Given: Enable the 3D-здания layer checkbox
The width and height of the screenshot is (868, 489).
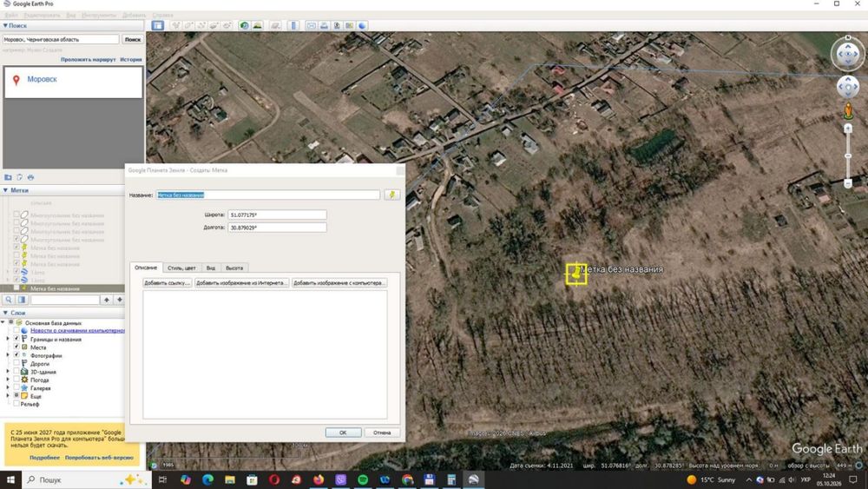Looking at the screenshot, I should [x=16, y=372].
